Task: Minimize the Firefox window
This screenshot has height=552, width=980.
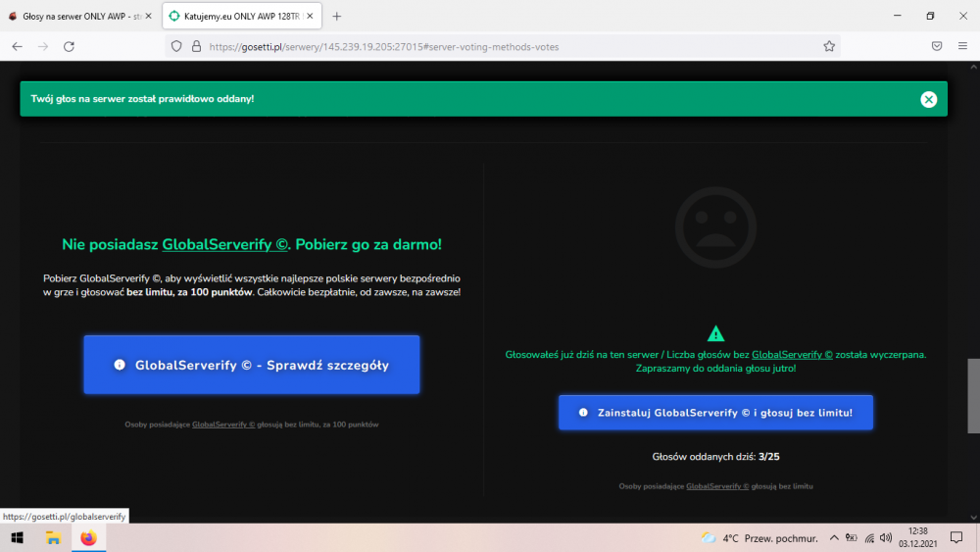Action: tap(898, 16)
